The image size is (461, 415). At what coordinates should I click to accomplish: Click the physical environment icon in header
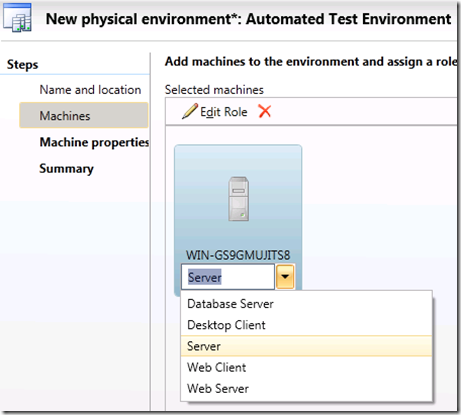click(17, 18)
